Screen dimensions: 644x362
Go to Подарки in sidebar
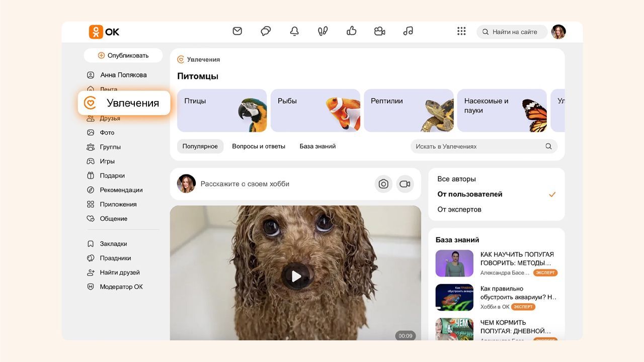pos(106,175)
